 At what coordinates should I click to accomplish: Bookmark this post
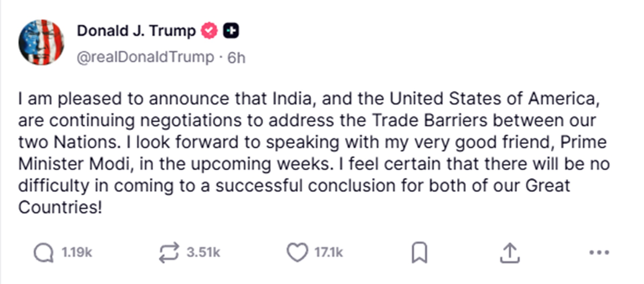(420, 252)
